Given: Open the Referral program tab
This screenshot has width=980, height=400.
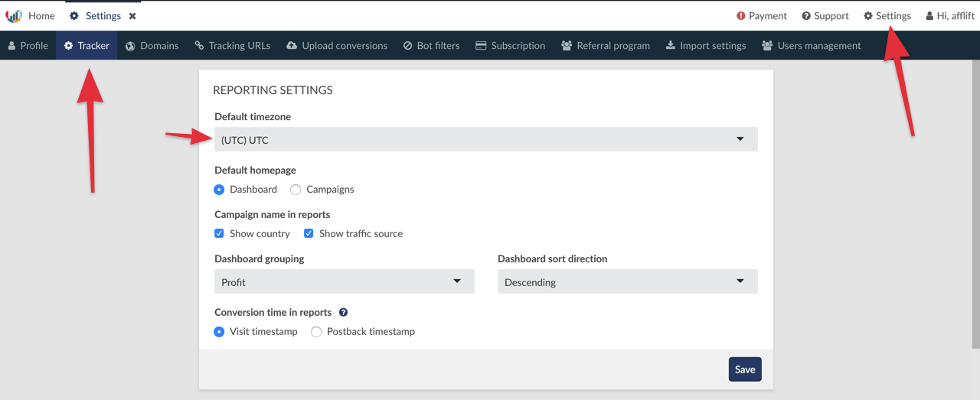Looking at the screenshot, I should [x=606, y=45].
